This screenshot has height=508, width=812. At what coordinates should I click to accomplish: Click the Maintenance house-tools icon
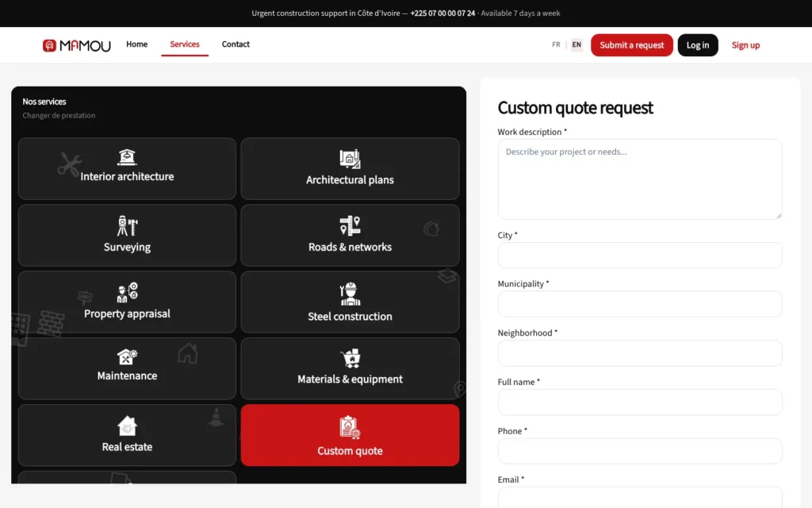pos(127,357)
